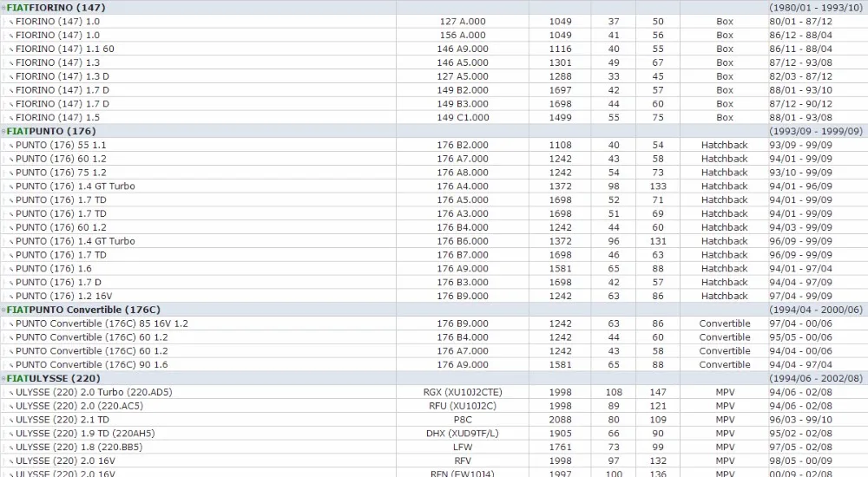Image resolution: width=868 pixels, height=477 pixels.
Task: Click the FIAT ULYSSE (220) header label
Action: coord(53,378)
